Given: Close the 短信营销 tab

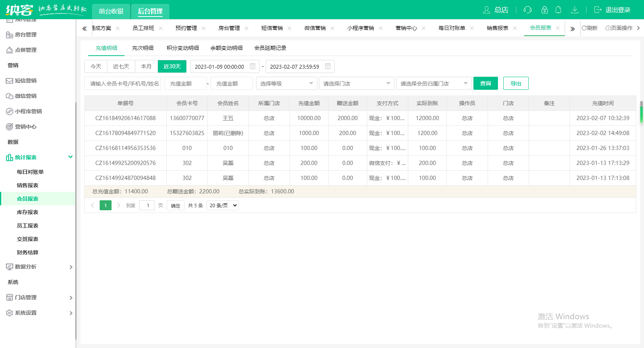Looking at the screenshot, I should tap(289, 28).
